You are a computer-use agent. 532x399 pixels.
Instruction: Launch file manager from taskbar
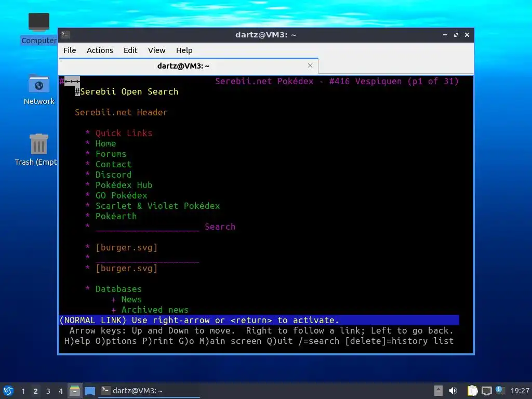click(75, 391)
